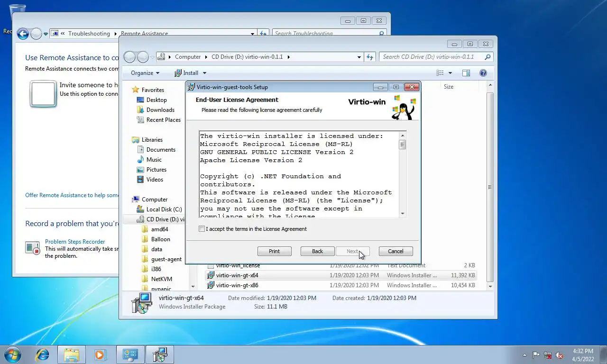Click the Problem Steps Recorder icon
The width and height of the screenshot is (607, 364).
33,247
